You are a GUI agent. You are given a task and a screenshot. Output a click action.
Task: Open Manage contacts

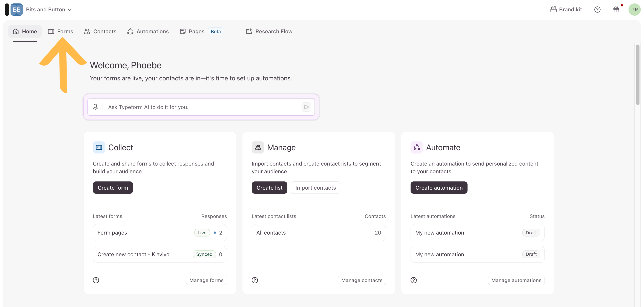pyautogui.click(x=362, y=280)
